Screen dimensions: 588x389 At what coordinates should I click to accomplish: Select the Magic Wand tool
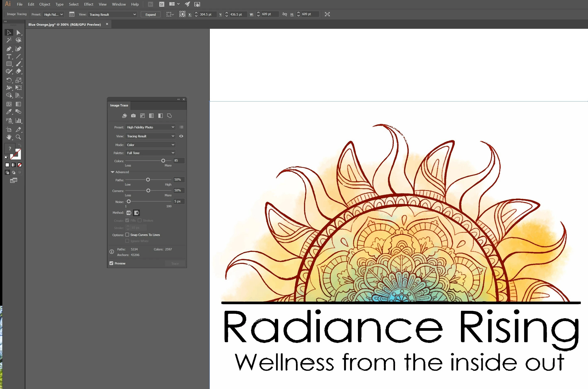click(x=9, y=40)
